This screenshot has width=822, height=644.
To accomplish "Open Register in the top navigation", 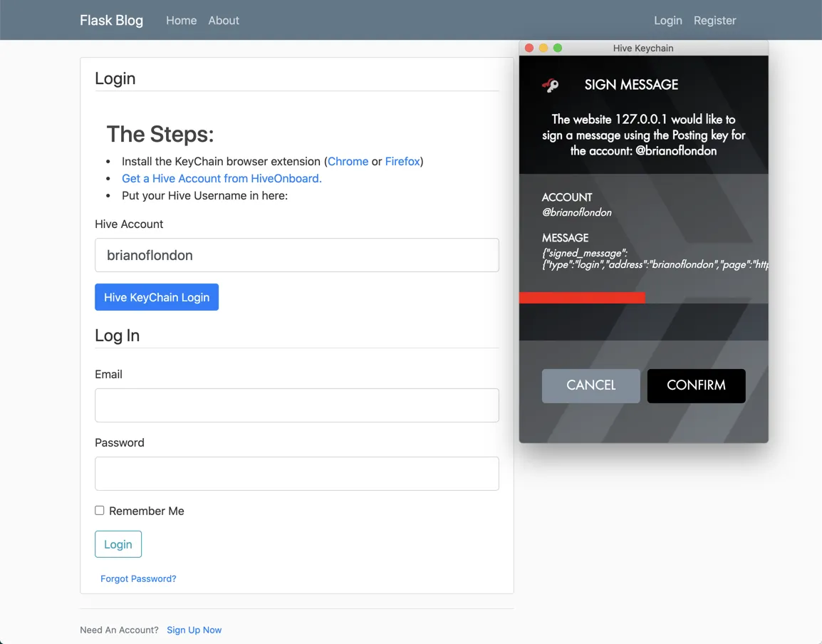I will coord(714,21).
